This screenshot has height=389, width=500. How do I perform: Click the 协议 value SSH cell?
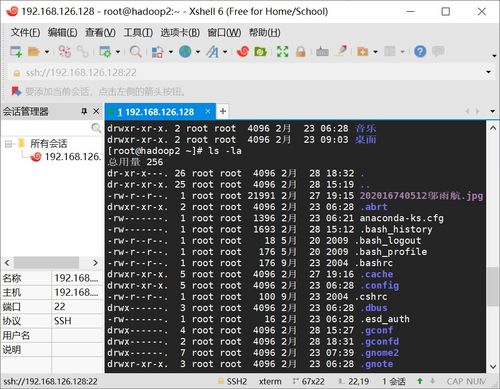click(x=77, y=321)
